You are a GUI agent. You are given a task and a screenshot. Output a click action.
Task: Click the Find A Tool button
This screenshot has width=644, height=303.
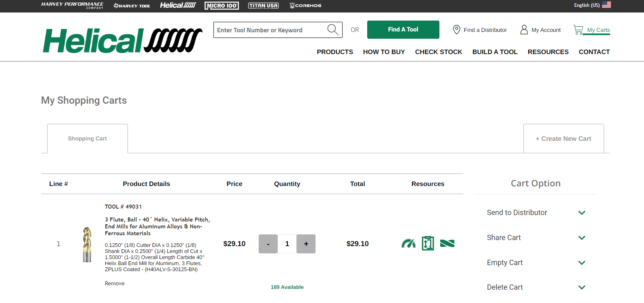point(403,29)
